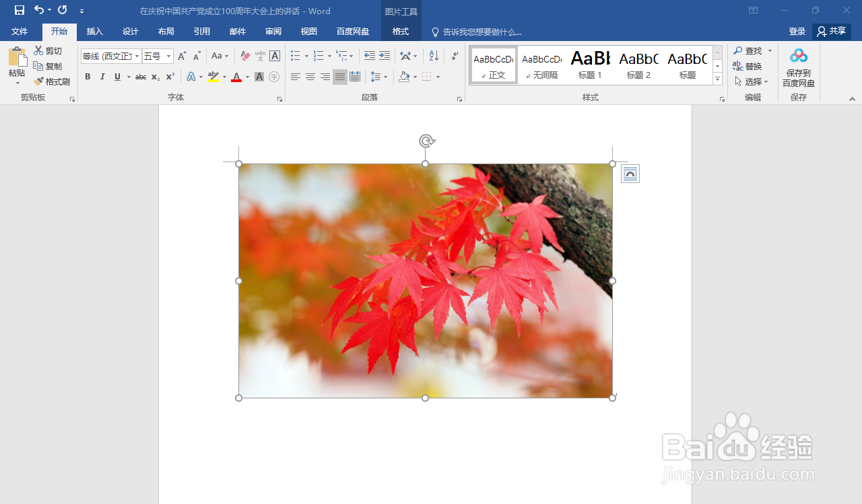The image size is (862, 504).
Task: Undo the last action
Action: pyautogui.click(x=39, y=10)
